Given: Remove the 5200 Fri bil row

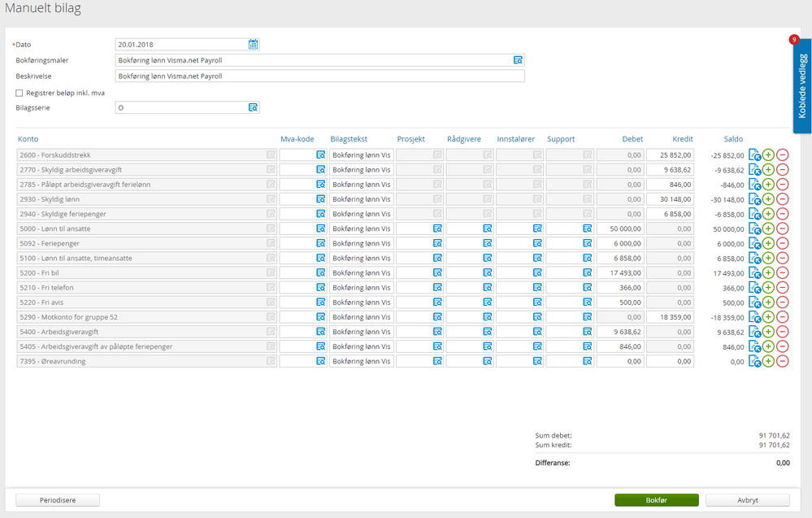Looking at the screenshot, I should pos(782,273).
